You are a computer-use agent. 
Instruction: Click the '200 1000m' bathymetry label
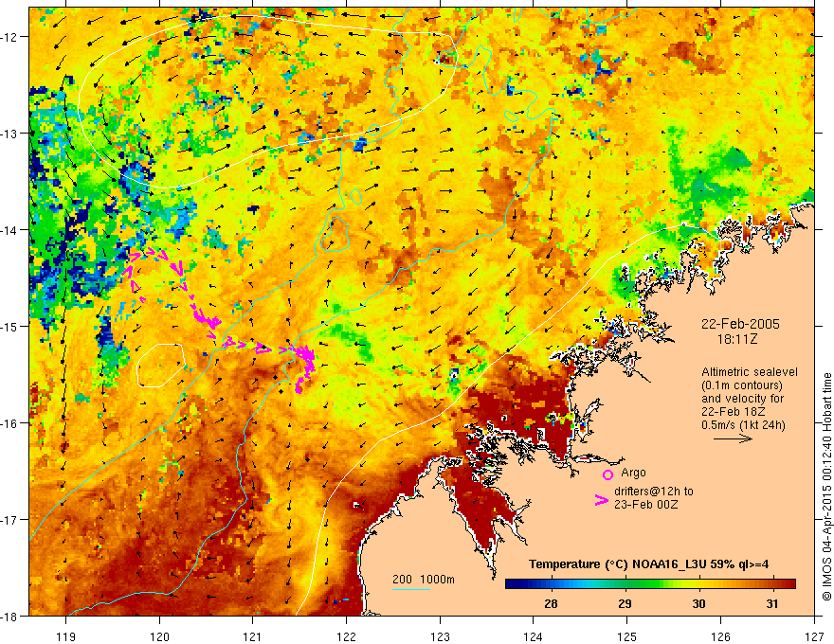click(424, 580)
